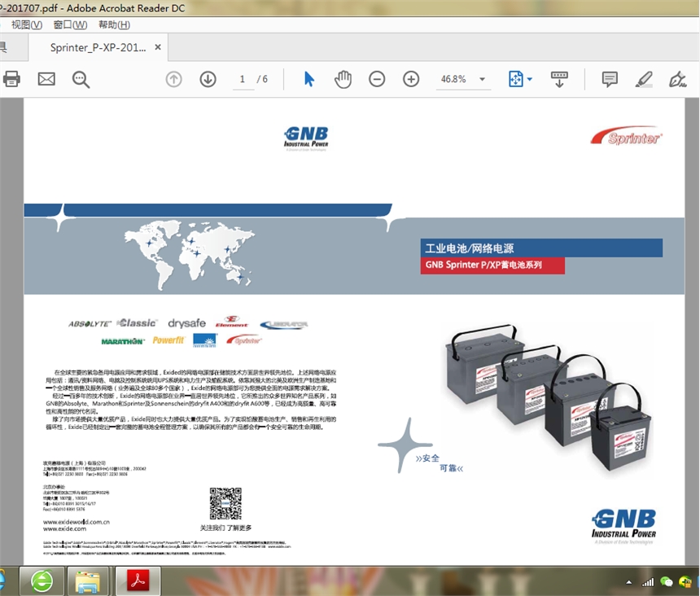Open zoom level dropdown arrow

pos(482,80)
